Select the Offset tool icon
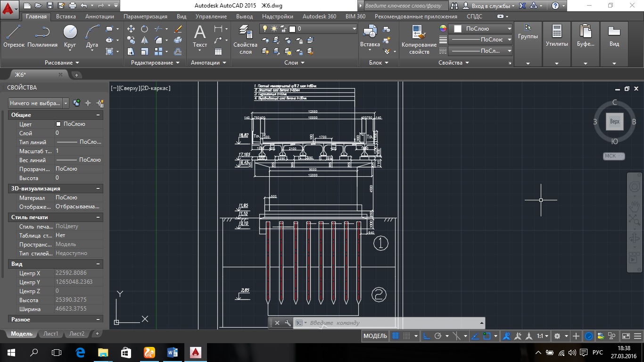This screenshot has width=644, height=362. pos(178,51)
